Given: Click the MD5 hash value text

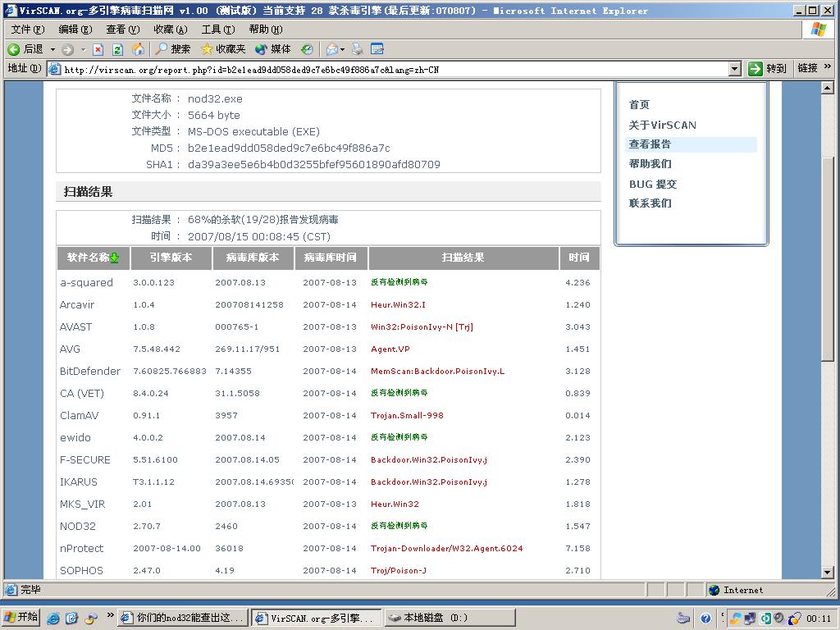Looking at the screenshot, I should click(289, 148).
